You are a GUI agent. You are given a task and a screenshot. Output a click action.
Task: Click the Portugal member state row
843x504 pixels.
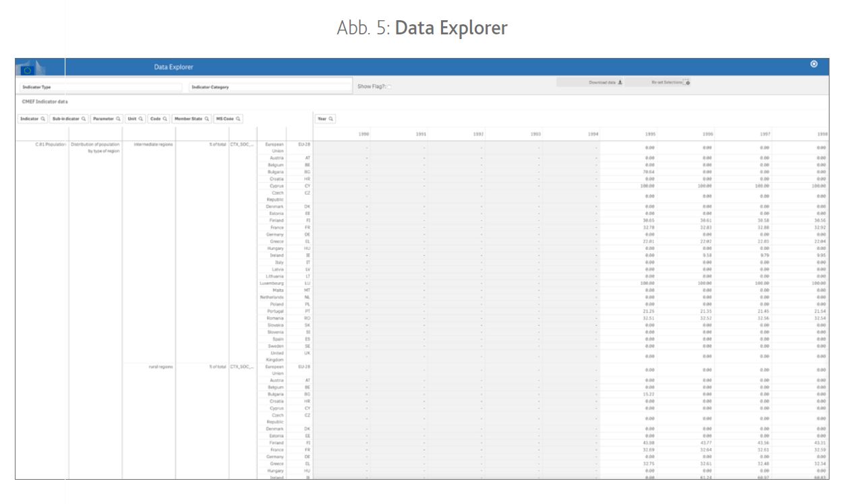[276, 311]
